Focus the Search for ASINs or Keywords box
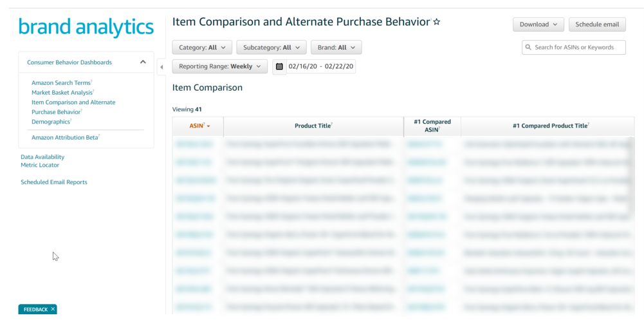The width and height of the screenshot is (644, 322). 574,47
